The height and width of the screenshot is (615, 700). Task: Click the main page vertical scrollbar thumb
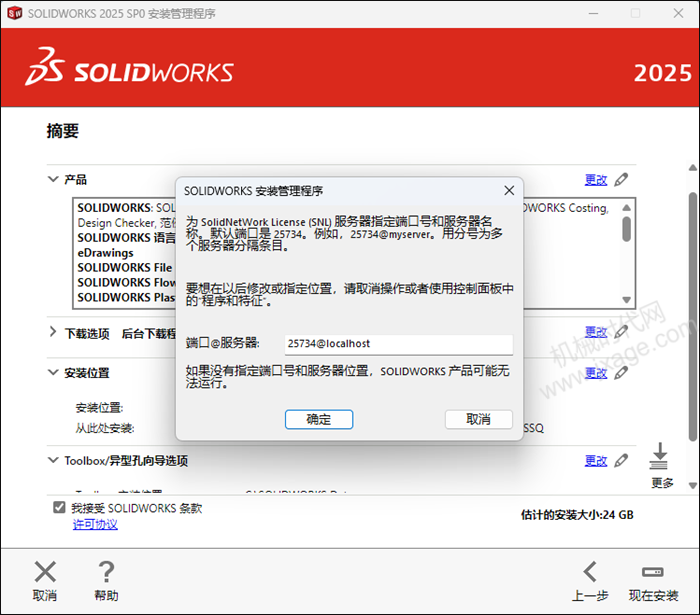(x=693, y=317)
